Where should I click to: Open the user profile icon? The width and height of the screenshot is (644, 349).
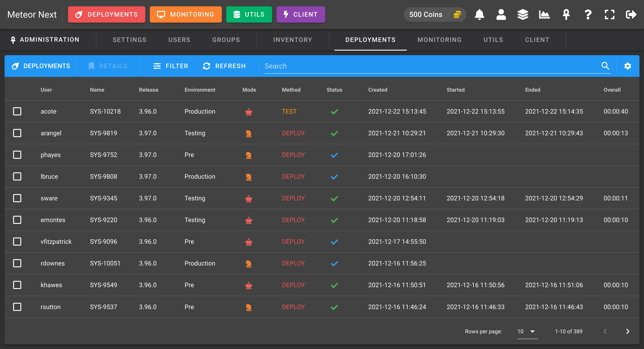coord(501,14)
